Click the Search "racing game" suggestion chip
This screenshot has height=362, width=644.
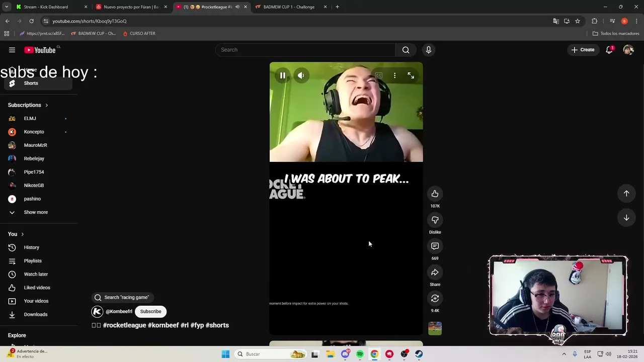click(x=122, y=297)
